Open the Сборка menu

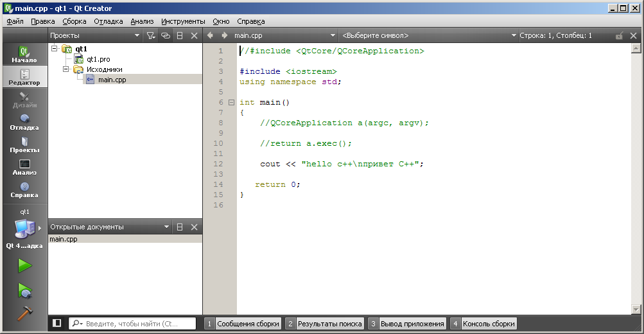pos(74,21)
